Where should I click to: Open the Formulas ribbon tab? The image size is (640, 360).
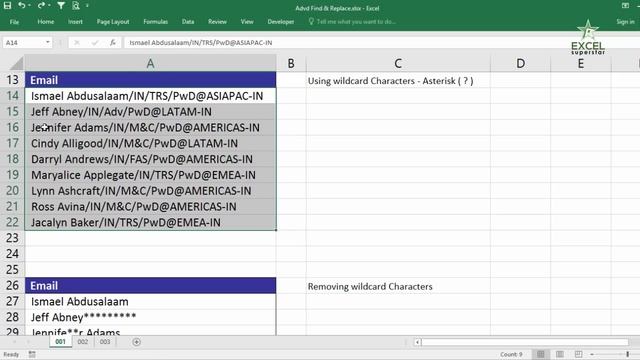(156, 22)
